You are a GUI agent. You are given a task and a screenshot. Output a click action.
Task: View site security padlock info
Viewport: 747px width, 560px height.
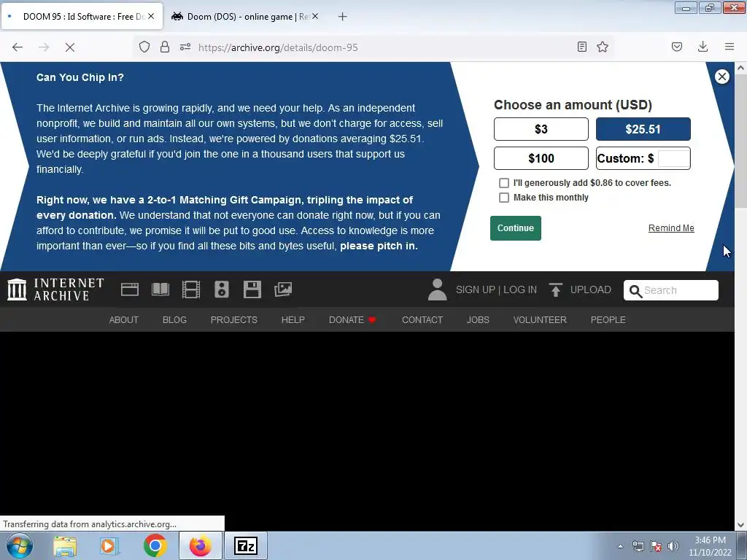(165, 47)
